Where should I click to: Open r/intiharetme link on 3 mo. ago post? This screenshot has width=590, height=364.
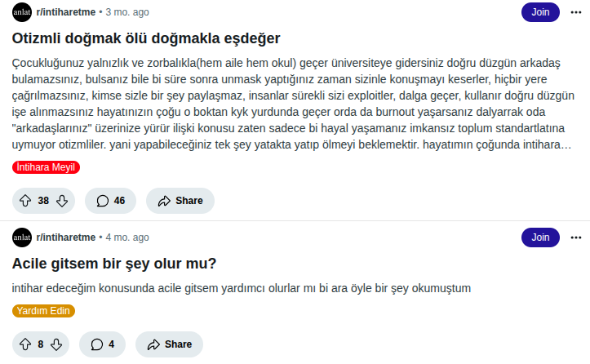coord(65,12)
